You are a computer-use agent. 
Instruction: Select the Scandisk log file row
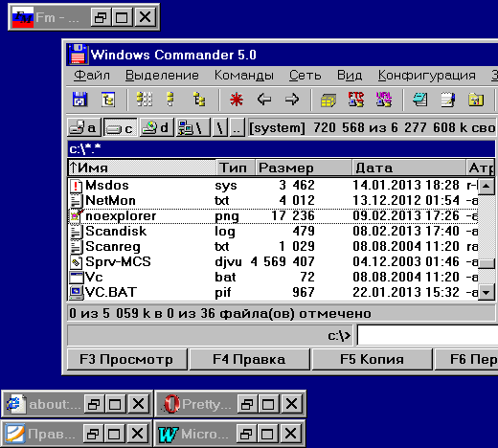click(273, 232)
